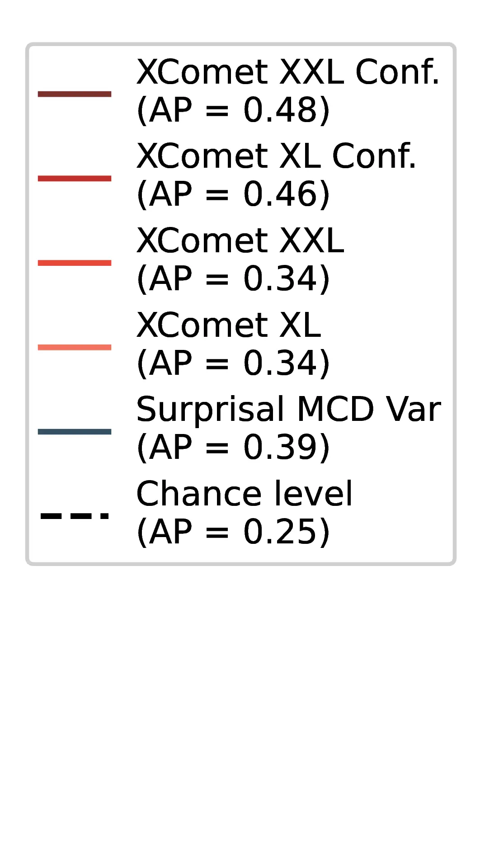Click the "Chance level" legend label

[x=244, y=494]
